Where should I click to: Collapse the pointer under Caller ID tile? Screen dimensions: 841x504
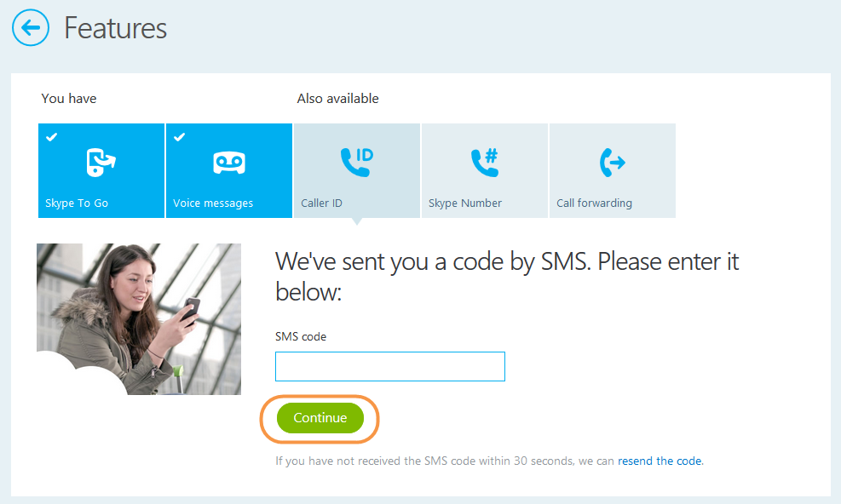pos(357,221)
